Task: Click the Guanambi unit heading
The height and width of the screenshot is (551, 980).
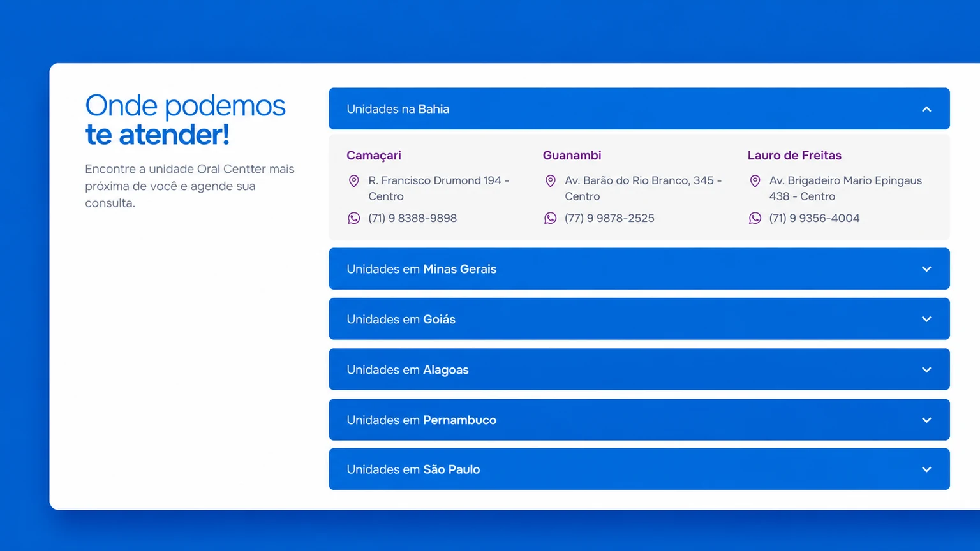Action: [572, 156]
